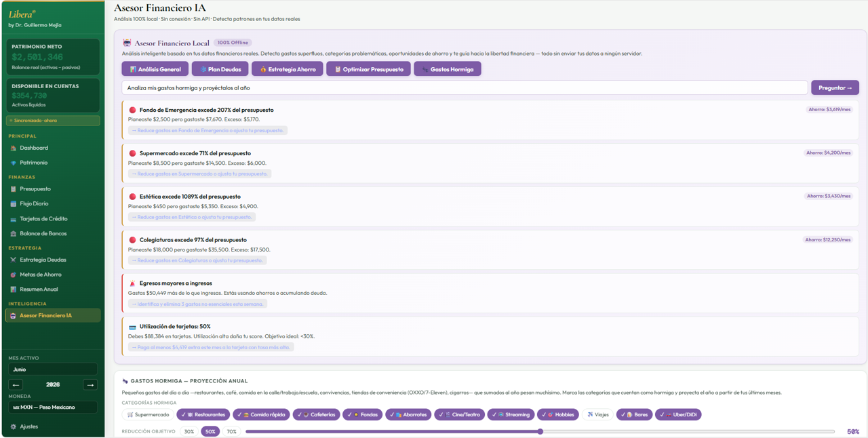Click the Libera logo

(22, 14)
